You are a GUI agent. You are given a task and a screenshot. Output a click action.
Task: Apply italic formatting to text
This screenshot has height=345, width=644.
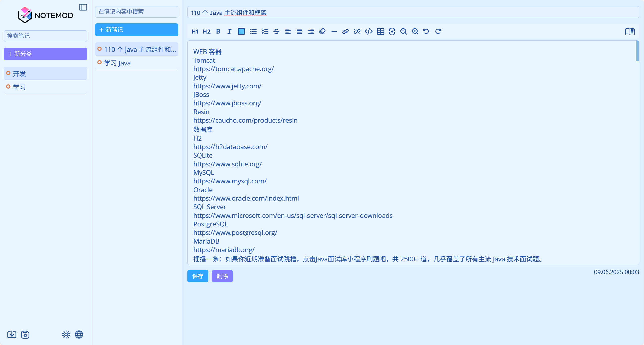tap(229, 31)
